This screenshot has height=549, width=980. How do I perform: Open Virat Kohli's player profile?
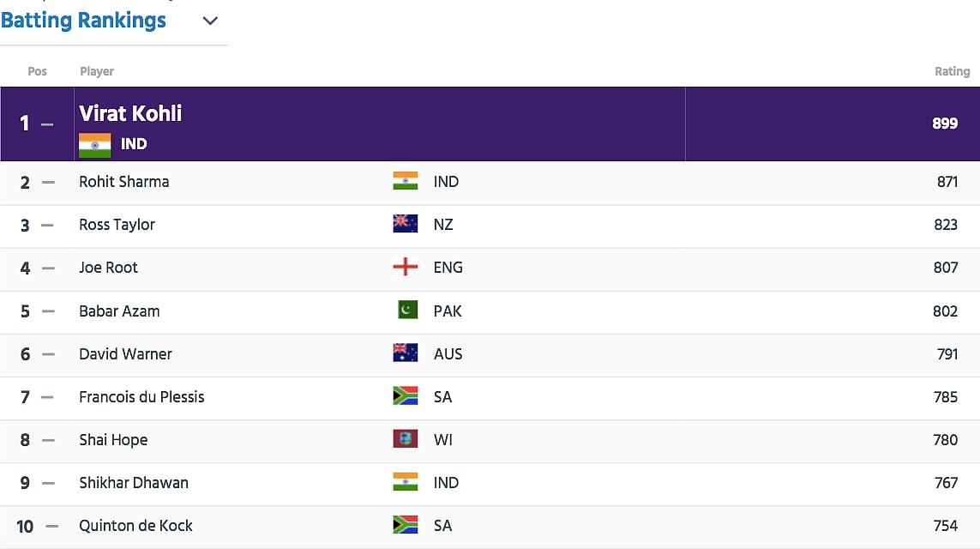(x=130, y=113)
